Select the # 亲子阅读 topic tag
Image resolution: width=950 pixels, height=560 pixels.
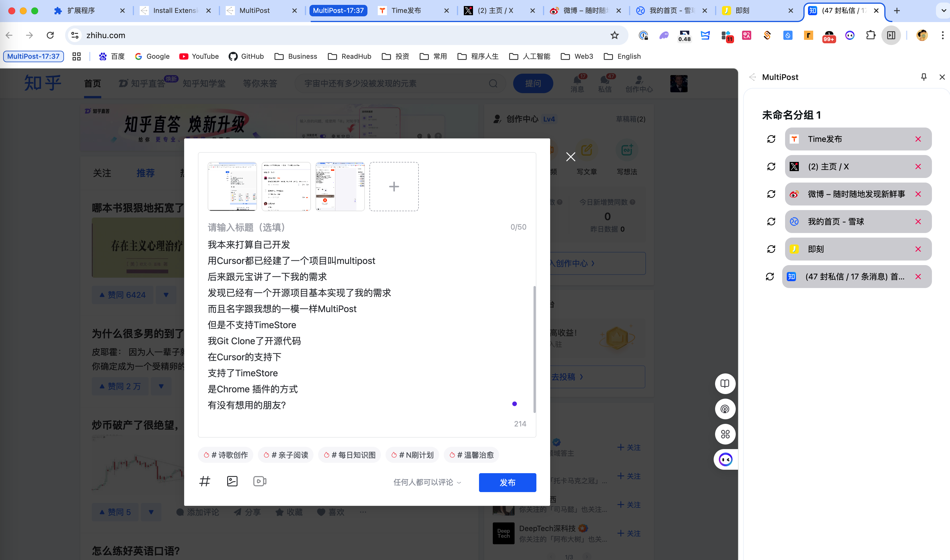coord(286,455)
